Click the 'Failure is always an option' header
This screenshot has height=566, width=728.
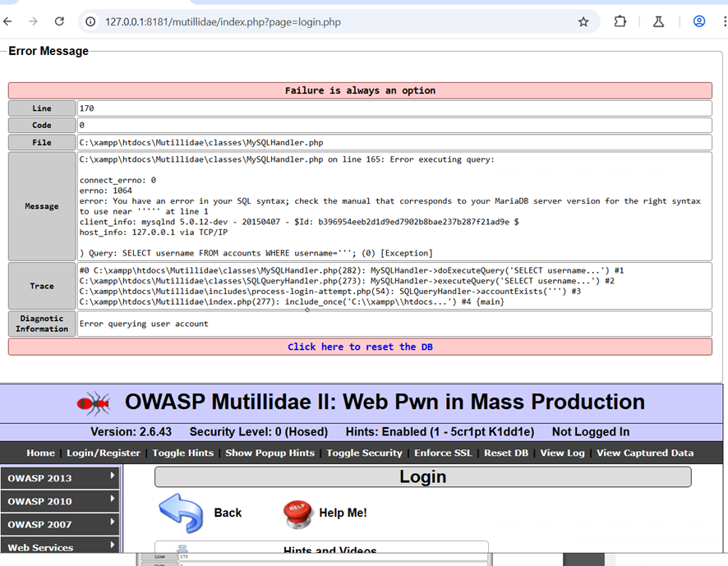(360, 90)
